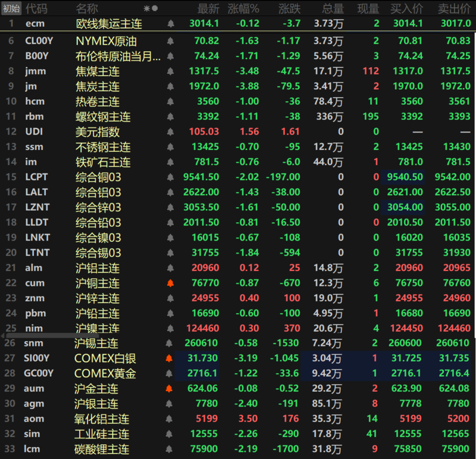Select the 欧线集运主连 contract name

109,23
